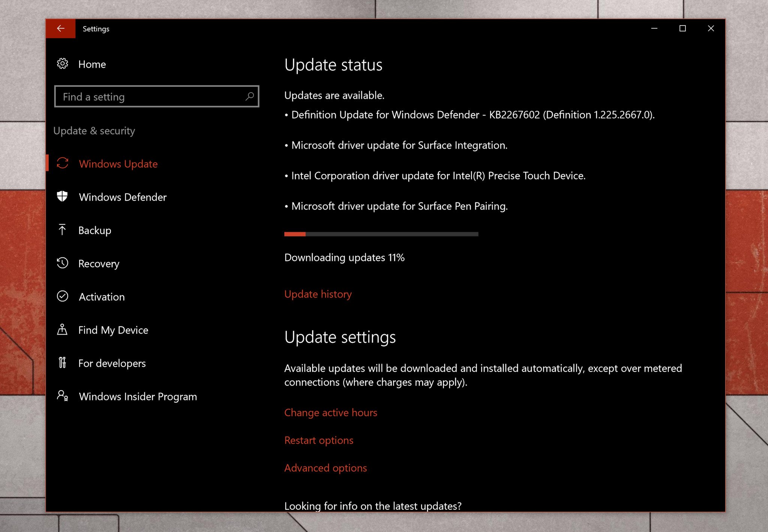Click the Windows Insider Program person icon

point(62,396)
